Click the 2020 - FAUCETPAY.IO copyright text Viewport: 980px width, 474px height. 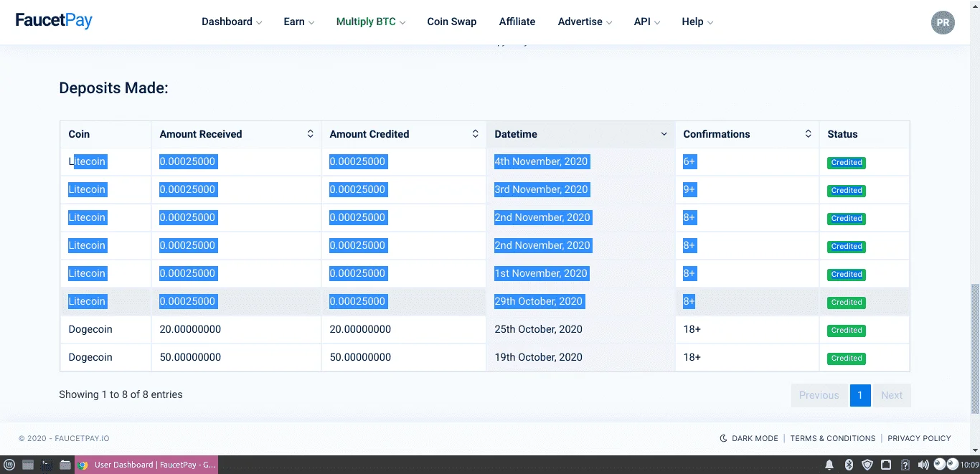(x=64, y=438)
